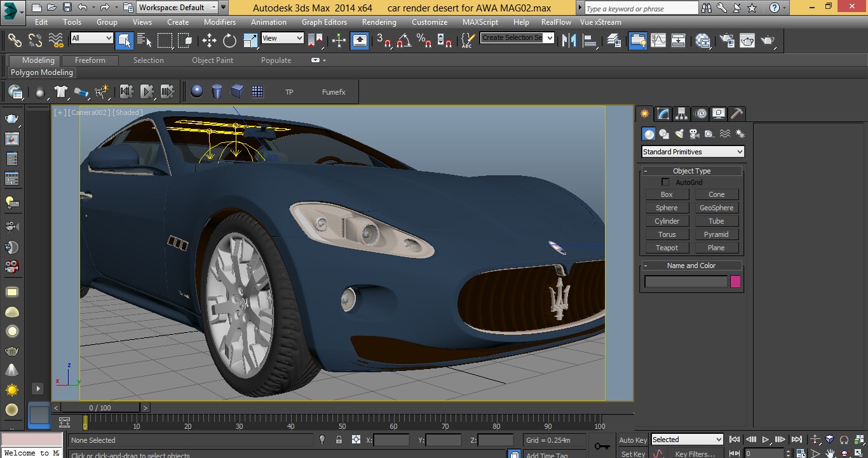Toggle Percent Snap
868x458 pixels.
point(424,40)
